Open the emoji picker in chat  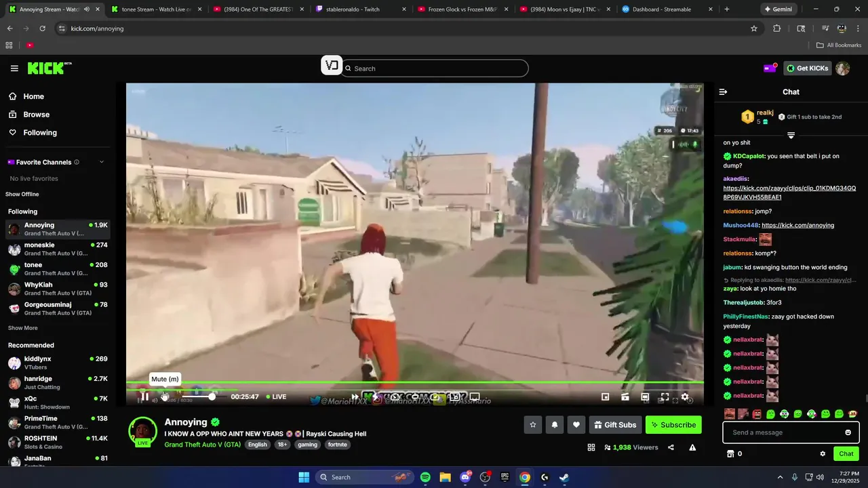point(848,432)
